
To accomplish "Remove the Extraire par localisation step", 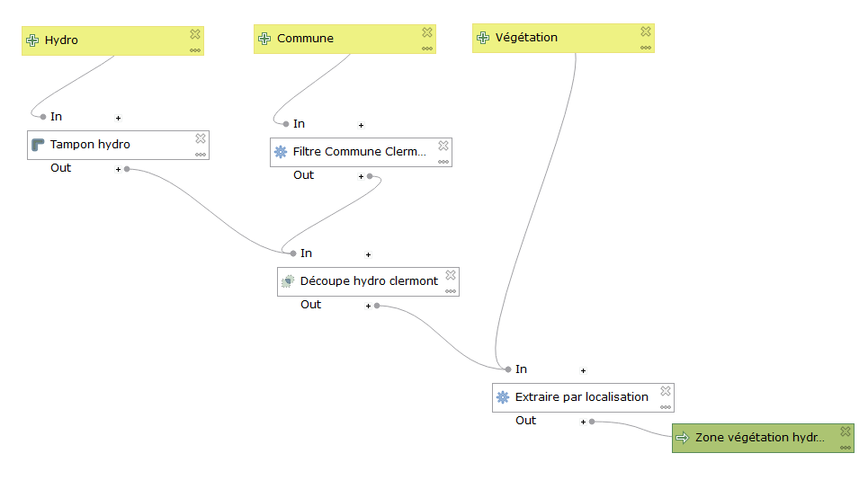I will (666, 391).
